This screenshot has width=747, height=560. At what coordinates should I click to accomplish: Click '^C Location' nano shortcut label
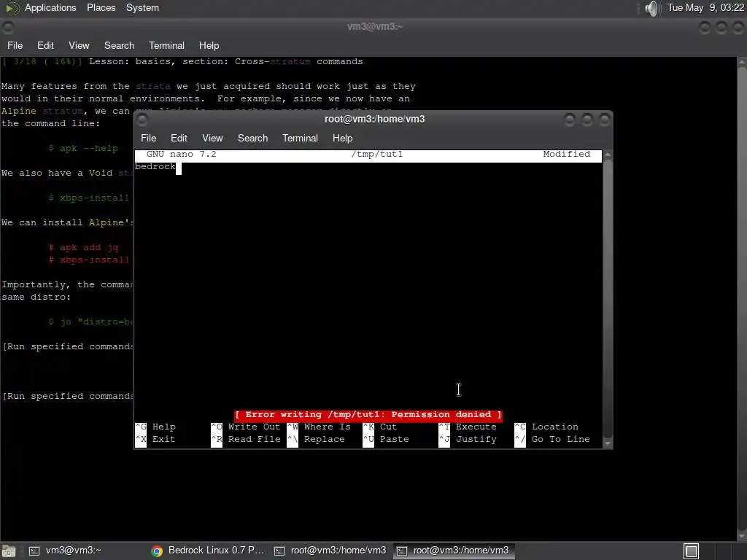pyautogui.click(x=546, y=427)
